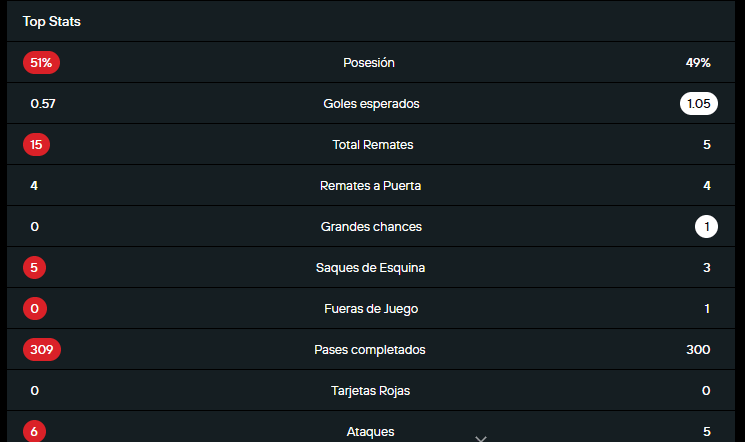Click the 0.57 expected goals value
This screenshot has height=442, width=745.
coord(42,103)
